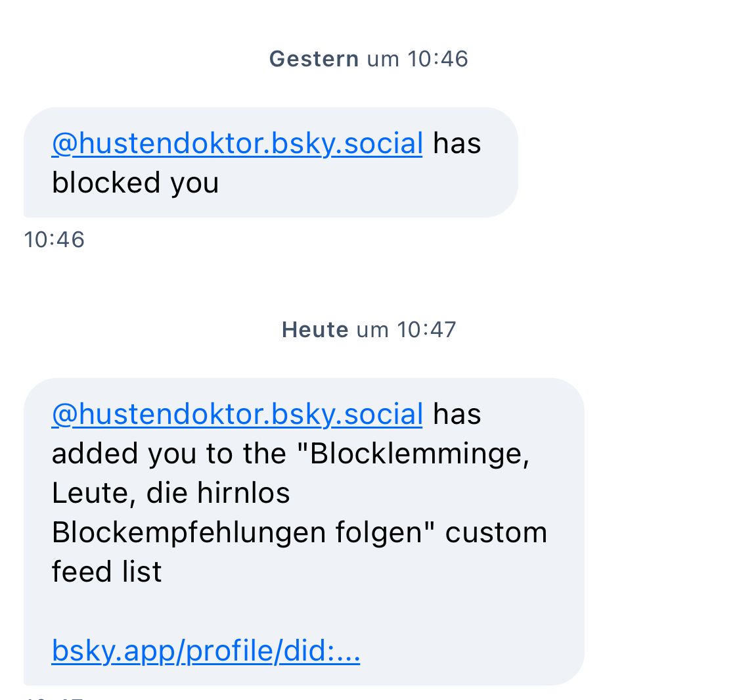
Task: Open the hustendoktor mention in the blocked-you message
Action: (237, 143)
